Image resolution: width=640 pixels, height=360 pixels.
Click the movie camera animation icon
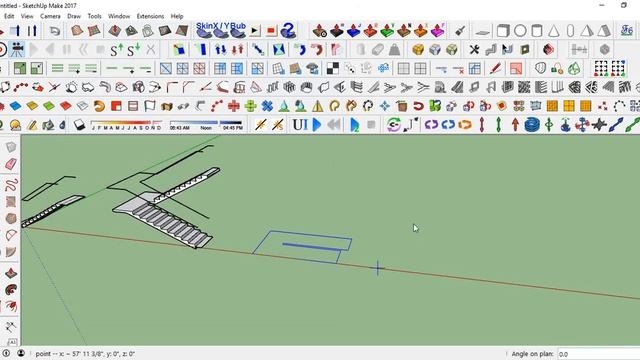pos(17,50)
